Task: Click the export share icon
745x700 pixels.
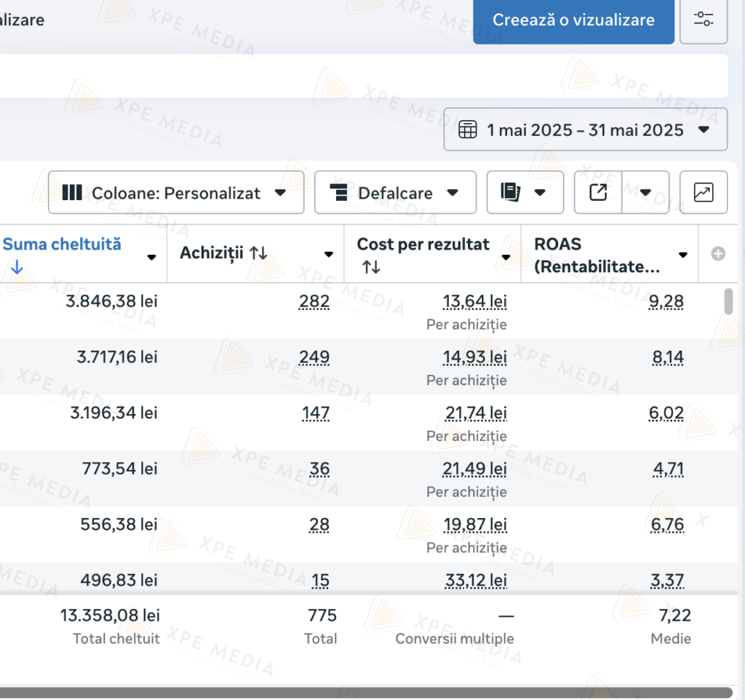Action: click(598, 193)
